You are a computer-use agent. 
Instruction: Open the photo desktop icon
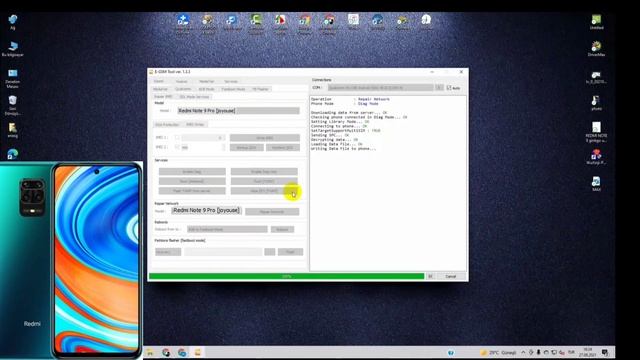tap(596, 103)
